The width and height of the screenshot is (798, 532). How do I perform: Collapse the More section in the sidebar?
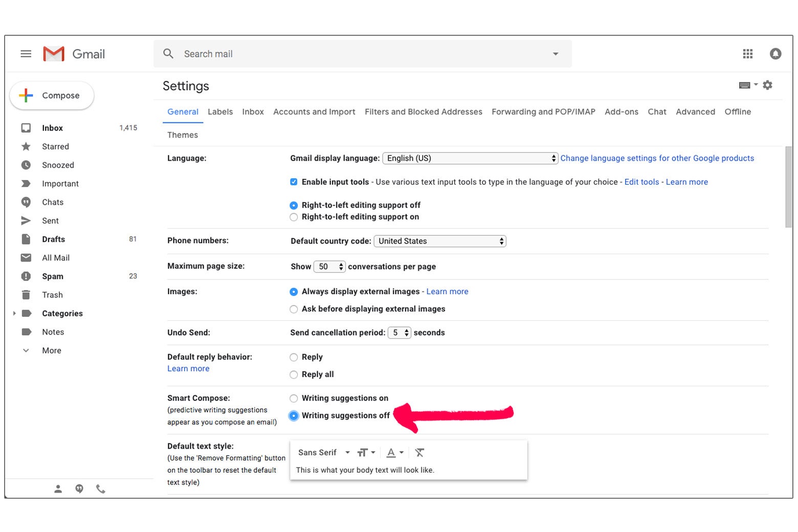pos(26,350)
